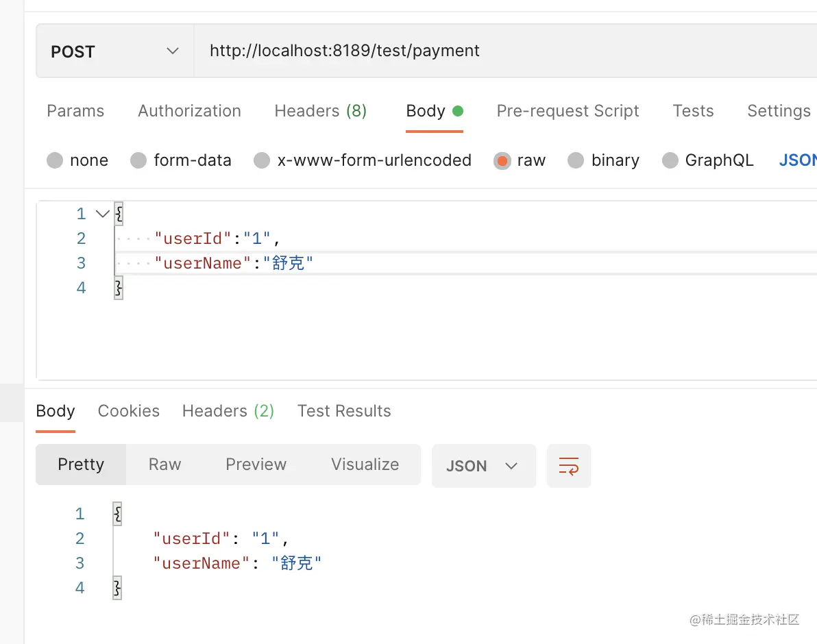This screenshot has height=644, width=817.
Task: Select GraphQL body type
Action: (x=707, y=160)
